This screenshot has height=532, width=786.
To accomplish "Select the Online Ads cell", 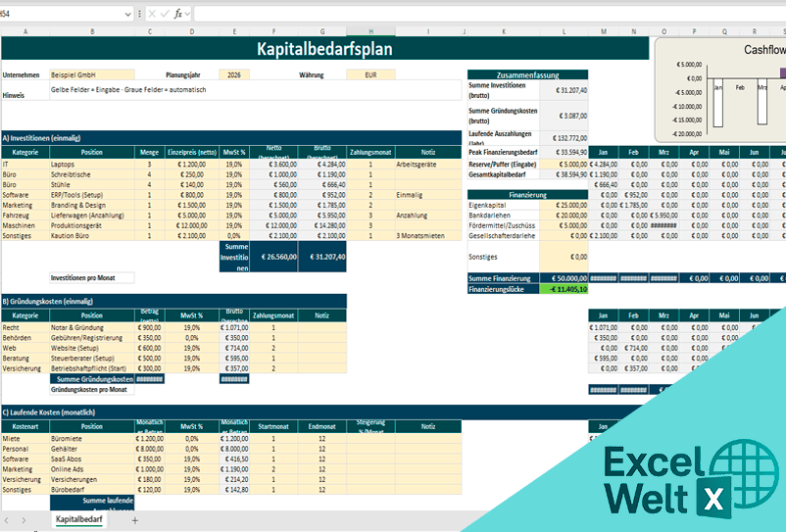I will (x=92, y=469).
